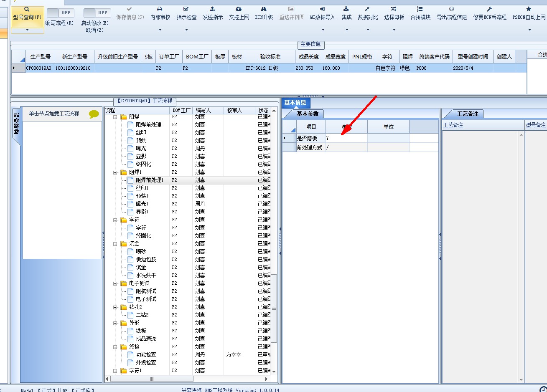This screenshot has height=392, width=547.
Task: Select the 工艺备注 tab
Action: click(468, 114)
